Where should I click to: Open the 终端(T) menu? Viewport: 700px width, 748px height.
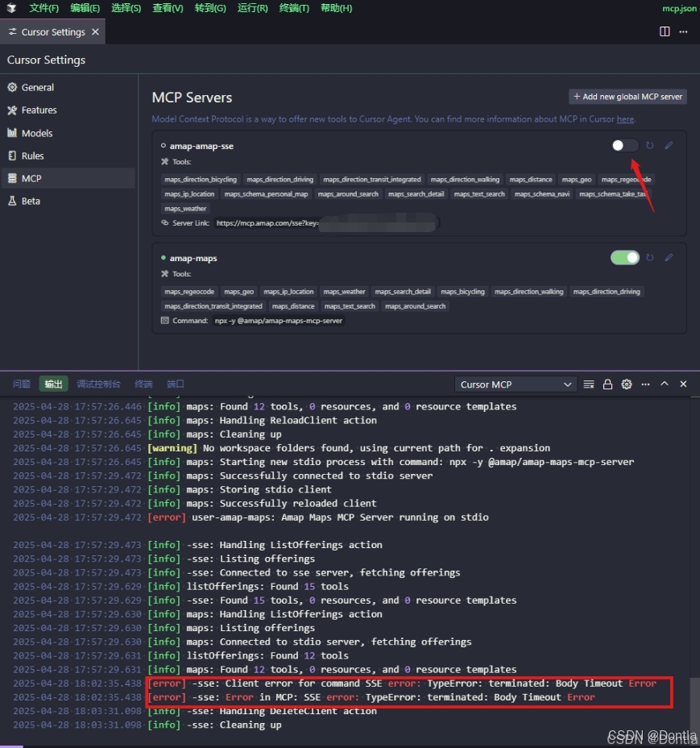coord(294,8)
